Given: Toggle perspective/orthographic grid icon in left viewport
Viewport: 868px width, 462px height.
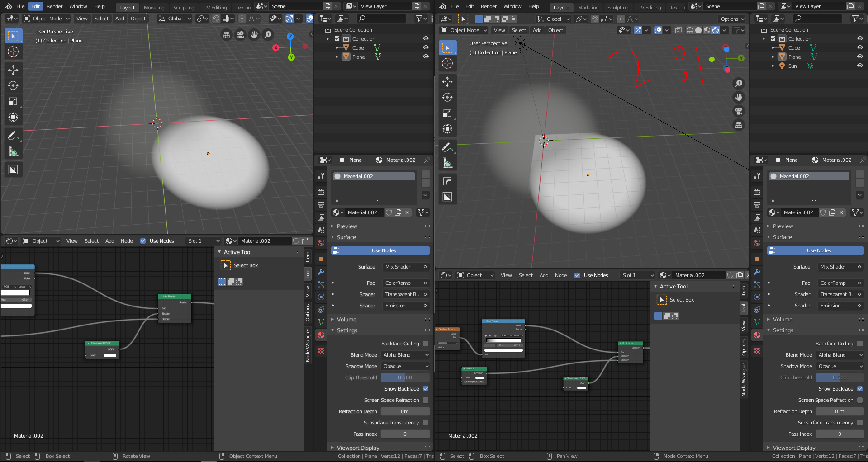Looking at the screenshot, I should coord(227,35).
